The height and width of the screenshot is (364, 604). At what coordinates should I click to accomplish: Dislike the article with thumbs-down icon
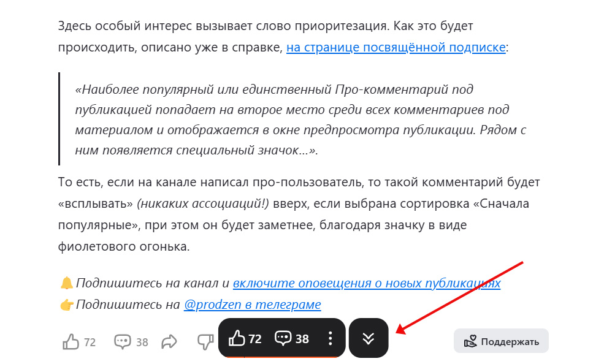tap(205, 342)
